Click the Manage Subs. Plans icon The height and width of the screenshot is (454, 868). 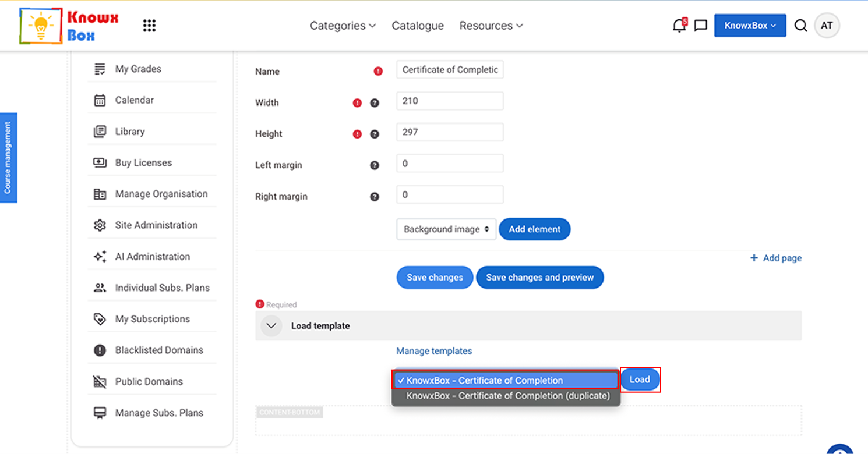[100, 413]
